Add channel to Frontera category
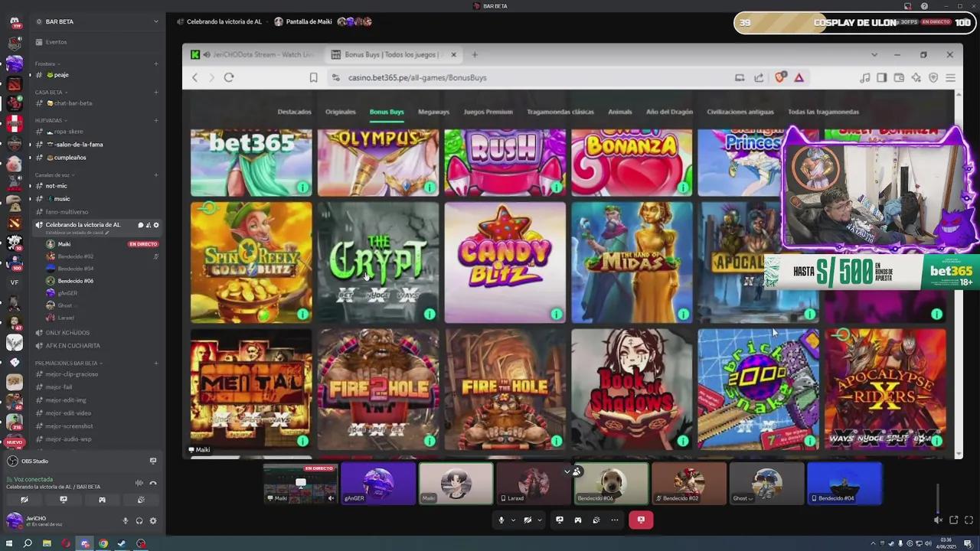This screenshot has height=551, width=980. pyautogui.click(x=155, y=64)
